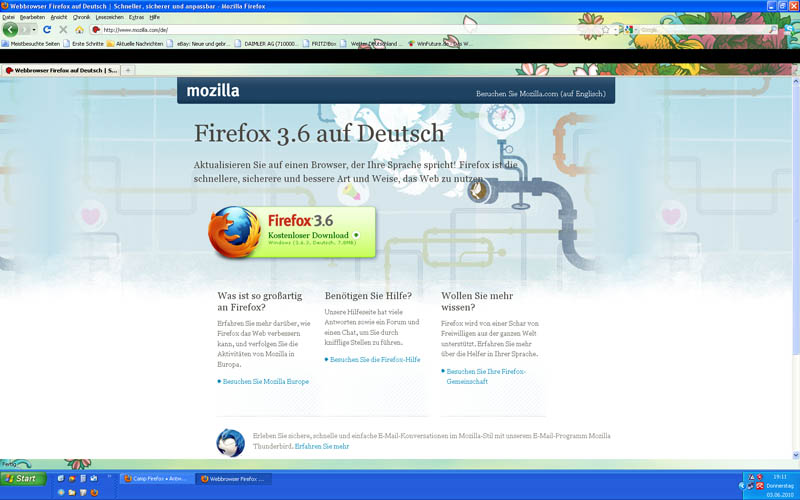Click the Firefox quick launch icon

(x=94, y=493)
